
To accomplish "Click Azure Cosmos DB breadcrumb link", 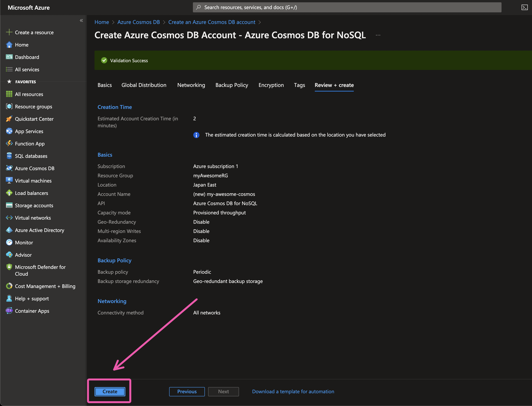I will (138, 22).
